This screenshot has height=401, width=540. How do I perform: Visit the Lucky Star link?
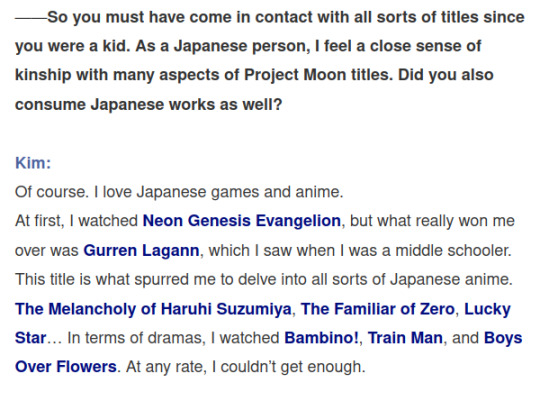(x=487, y=309)
